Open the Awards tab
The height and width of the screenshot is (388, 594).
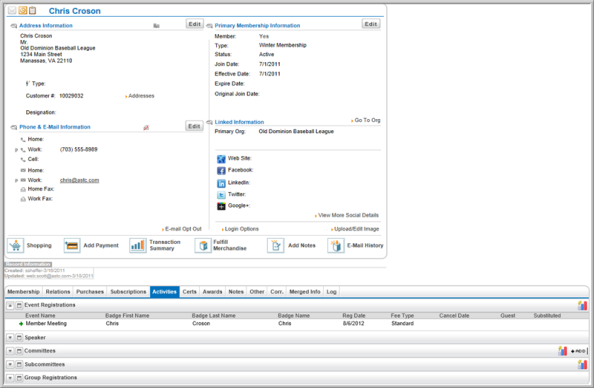pyautogui.click(x=213, y=292)
